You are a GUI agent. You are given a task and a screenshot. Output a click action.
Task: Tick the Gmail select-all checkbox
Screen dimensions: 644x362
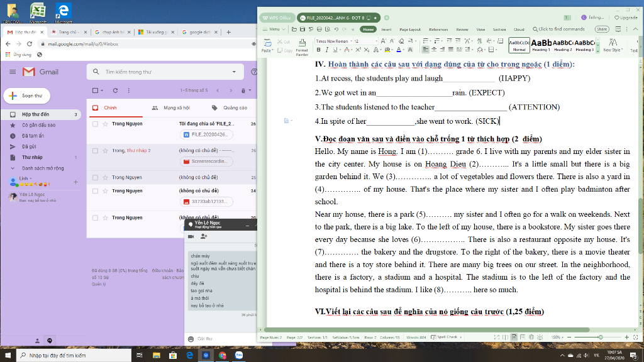click(96, 90)
